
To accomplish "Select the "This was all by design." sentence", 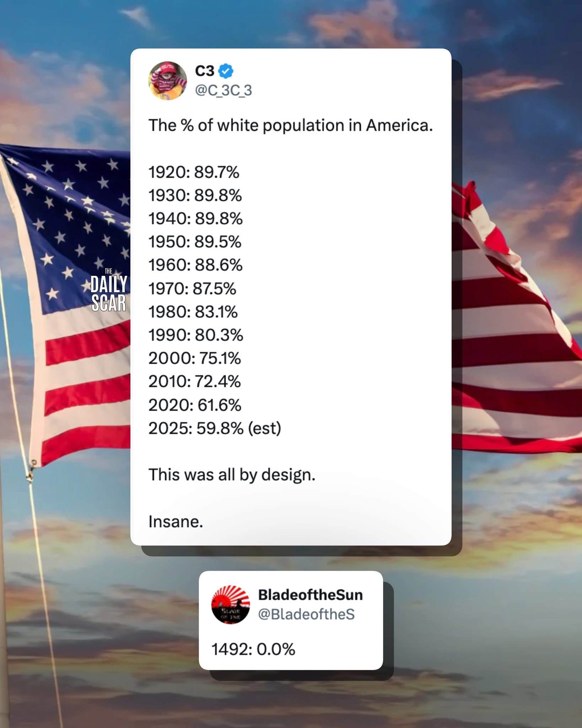I will [232, 475].
